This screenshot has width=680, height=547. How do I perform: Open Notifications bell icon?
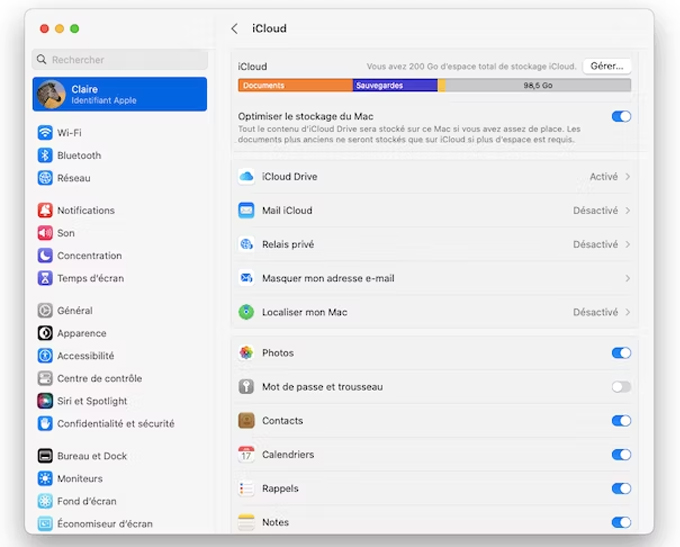coord(45,210)
